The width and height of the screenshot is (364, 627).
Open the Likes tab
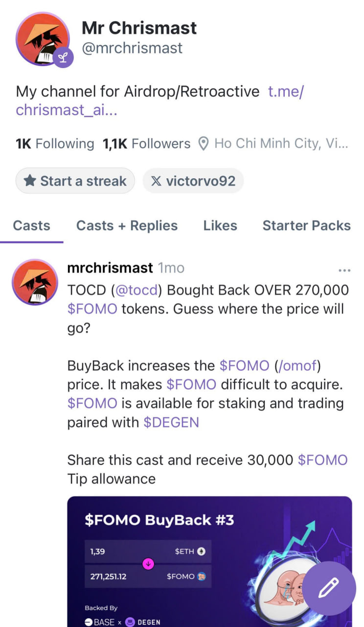pos(220,225)
